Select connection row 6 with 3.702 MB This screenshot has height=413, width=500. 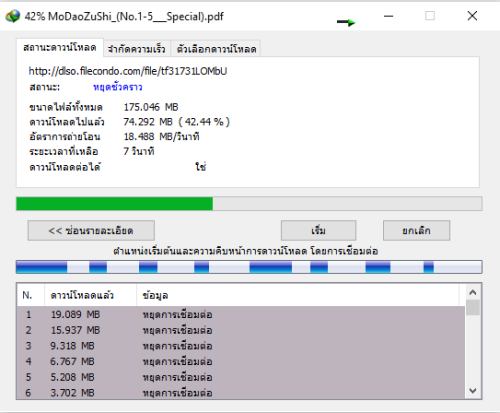point(241,392)
